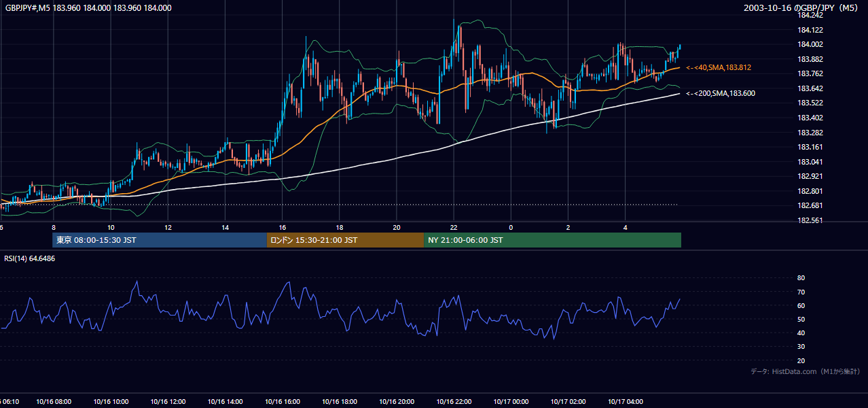
Task: Click price axis value 184.002
Action: click(x=810, y=44)
